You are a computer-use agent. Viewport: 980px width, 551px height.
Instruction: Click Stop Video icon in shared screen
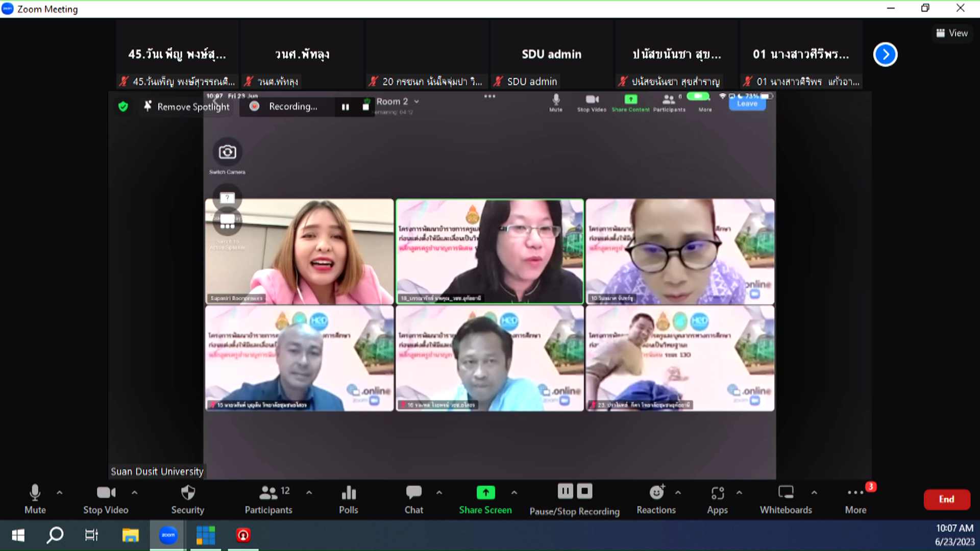pos(592,102)
